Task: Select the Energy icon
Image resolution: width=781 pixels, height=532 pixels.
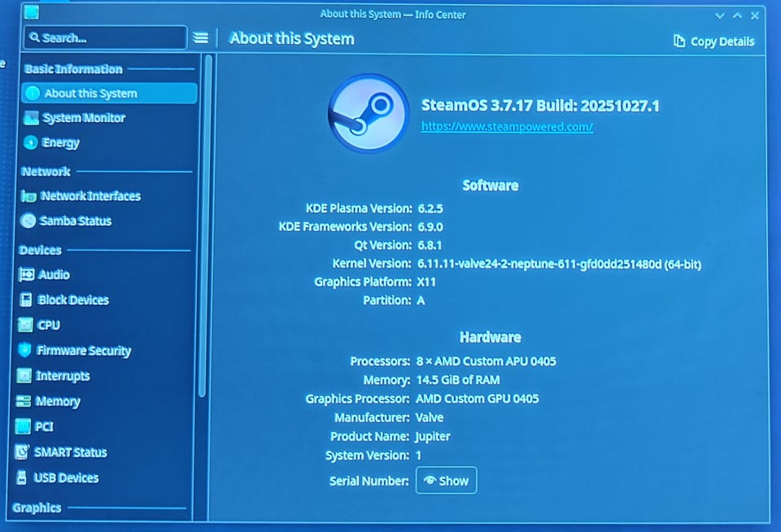Action: pyautogui.click(x=30, y=142)
